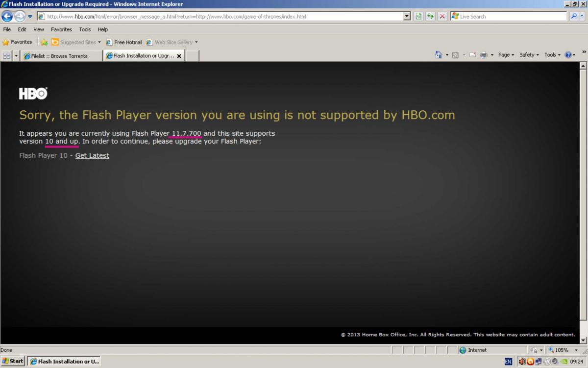Open the Windows Start button
Image resolution: width=588 pixels, height=368 pixels.
(13, 361)
